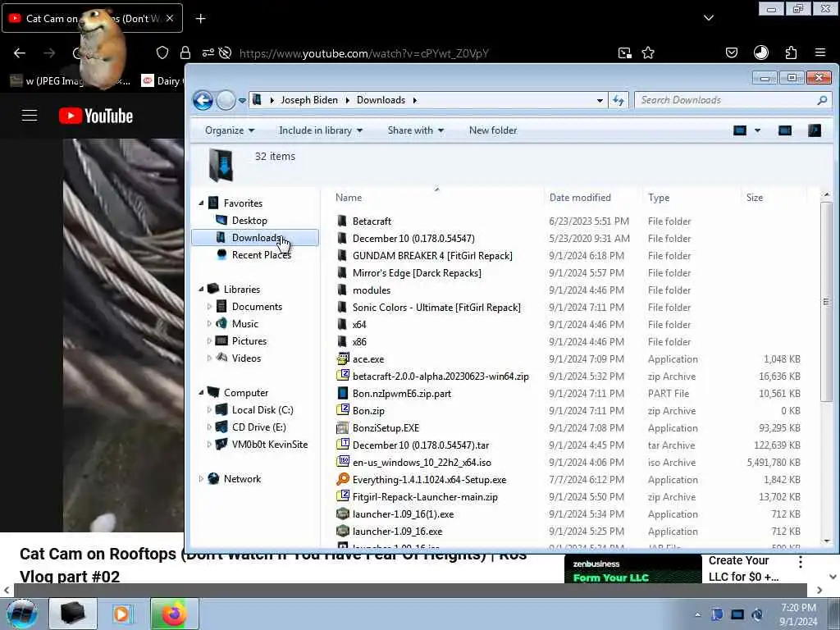Viewport: 840px width, 630px height.
Task: Select the Mirror's Edge folder icon
Action: (342, 272)
